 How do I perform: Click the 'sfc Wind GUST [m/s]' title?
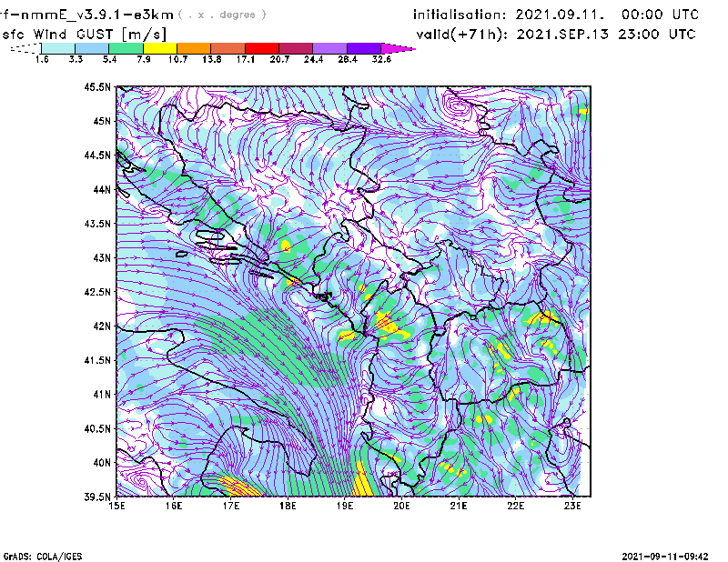point(84,35)
